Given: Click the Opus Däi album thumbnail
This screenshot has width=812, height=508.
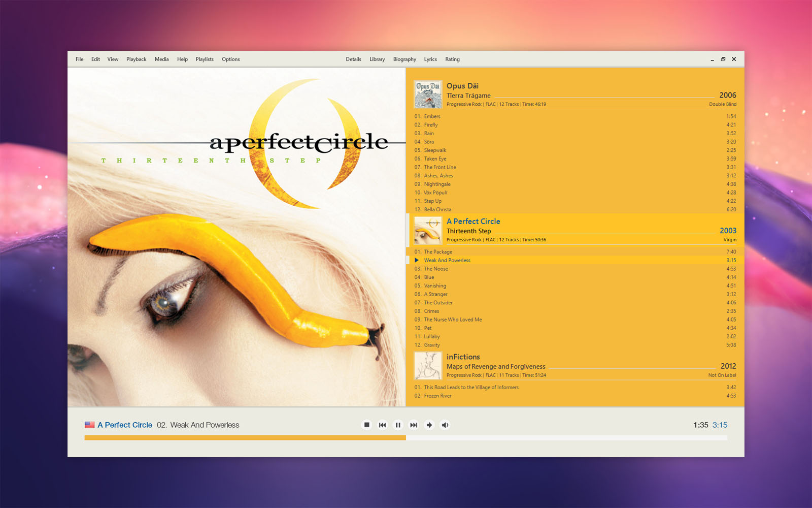Looking at the screenshot, I should click(x=428, y=95).
